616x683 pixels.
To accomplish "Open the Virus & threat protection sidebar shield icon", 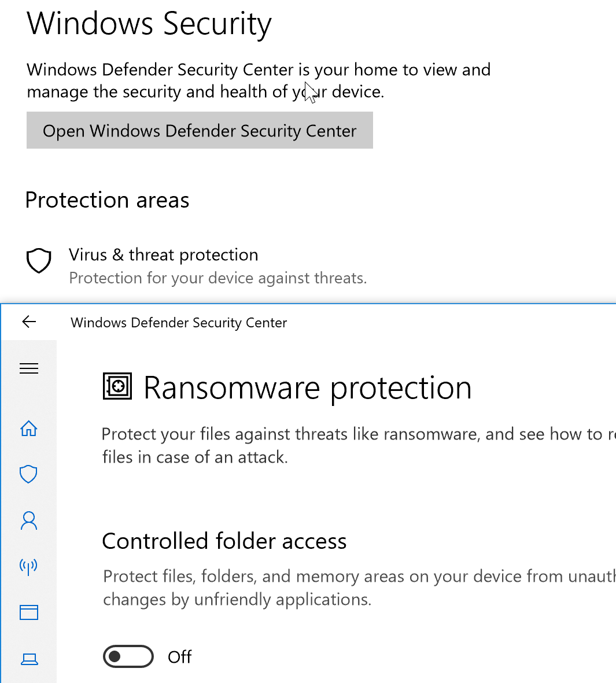I will pos(29,474).
